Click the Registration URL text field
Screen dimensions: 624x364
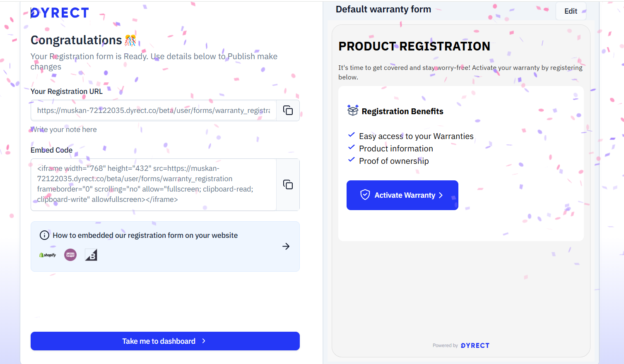153,110
